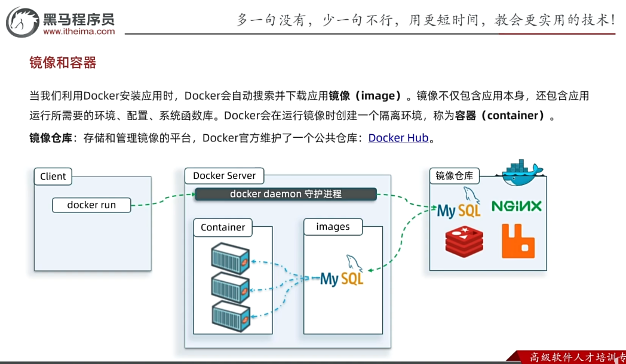Select the bottom shipping container icon
Image resolution: width=626 pixels, height=364 pixels.
coord(231,316)
